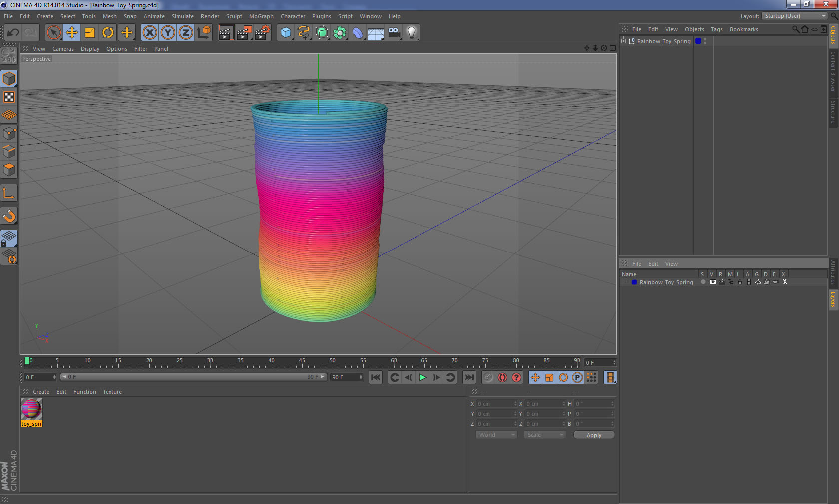Viewport: 839px width, 504px height.
Task: Open the World coordinate dropdown
Action: [x=496, y=435]
